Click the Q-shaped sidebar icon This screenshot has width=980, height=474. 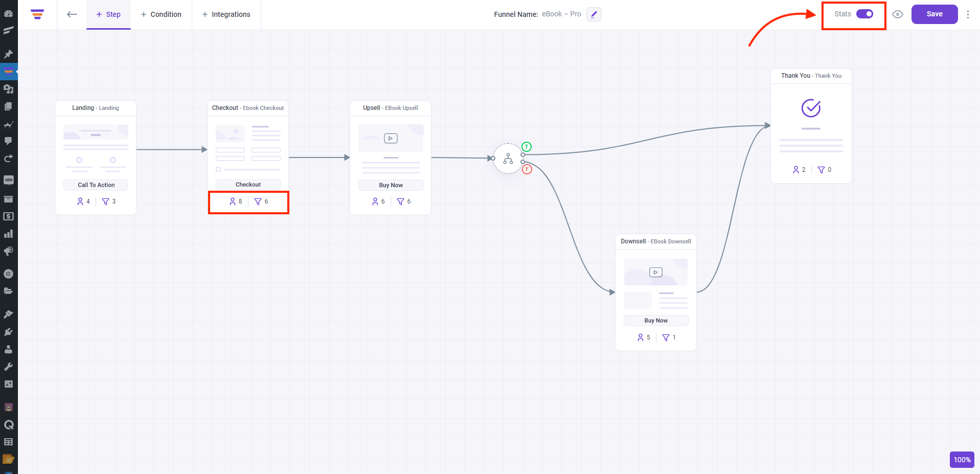[x=8, y=424]
